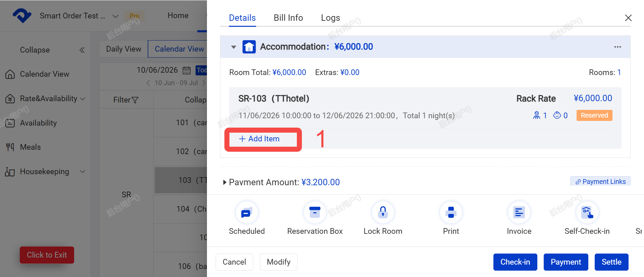Viewport: 644px width, 277px height.
Task: Open the Payment Links button
Action: click(x=600, y=181)
